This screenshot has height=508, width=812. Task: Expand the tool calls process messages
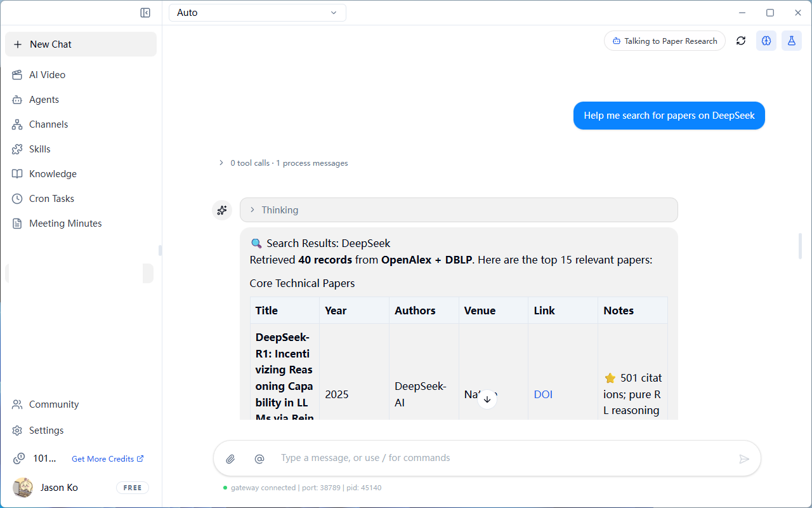283,163
